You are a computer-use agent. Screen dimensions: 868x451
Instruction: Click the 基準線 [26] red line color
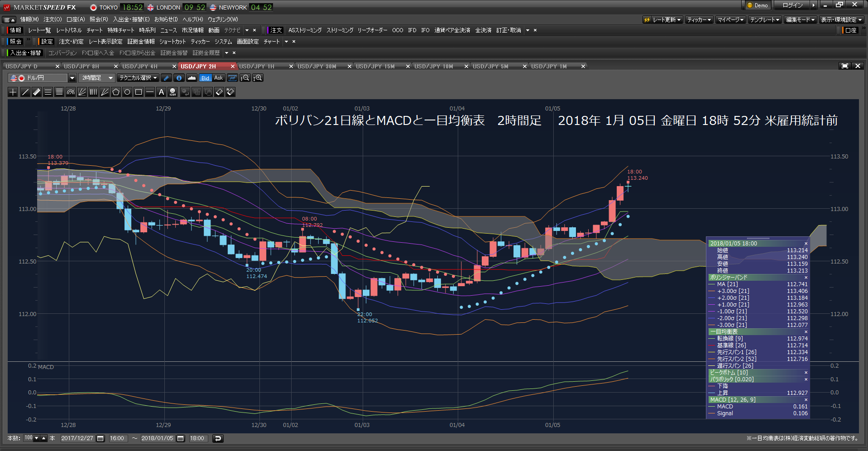click(712, 345)
